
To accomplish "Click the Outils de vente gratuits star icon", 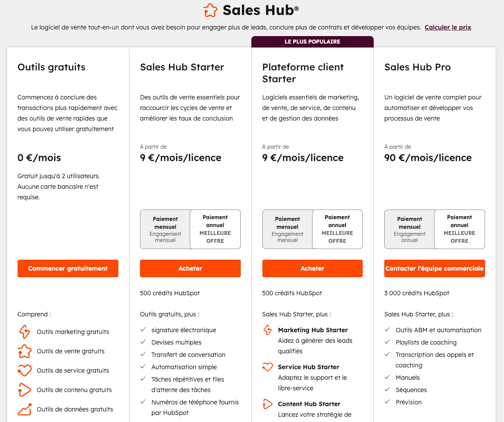I will coord(25,351).
